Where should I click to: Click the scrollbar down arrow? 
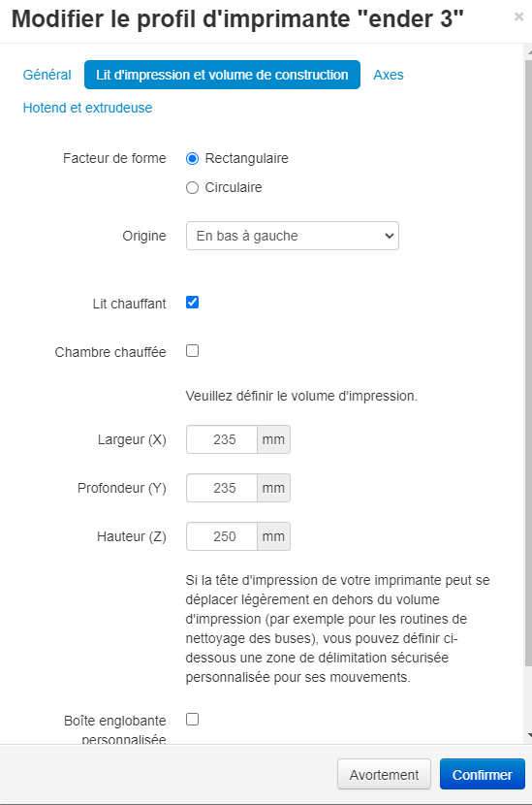(x=528, y=735)
